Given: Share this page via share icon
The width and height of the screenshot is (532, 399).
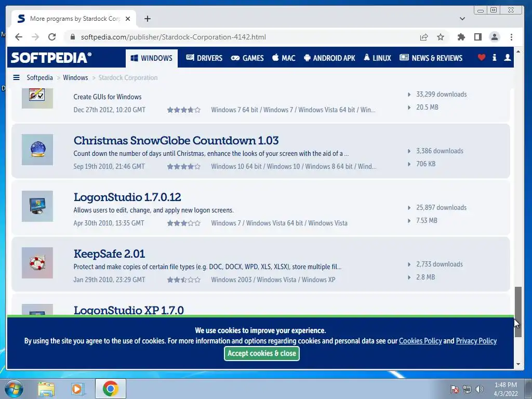Looking at the screenshot, I should tap(424, 37).
